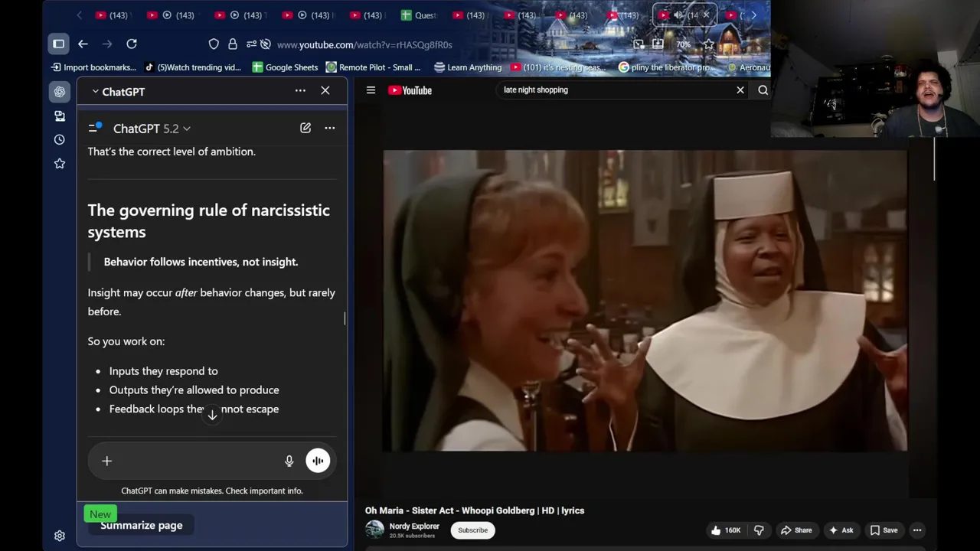Expand the ChatGPT 5.2 model selector

pos(152,129)
